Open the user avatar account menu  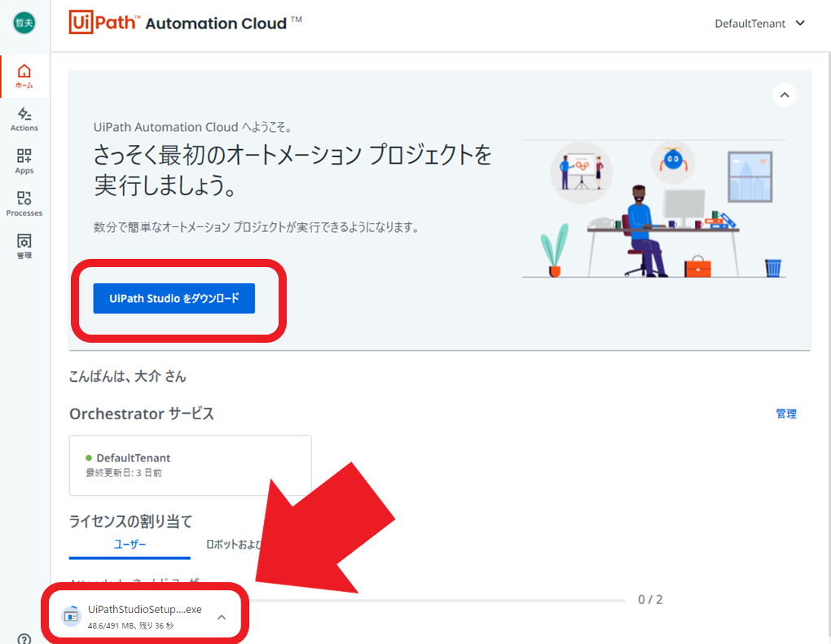[x=24, y=22]
